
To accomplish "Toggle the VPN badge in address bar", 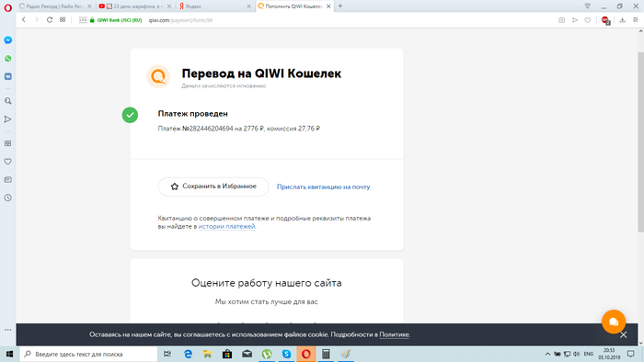I will coord(83,20).
